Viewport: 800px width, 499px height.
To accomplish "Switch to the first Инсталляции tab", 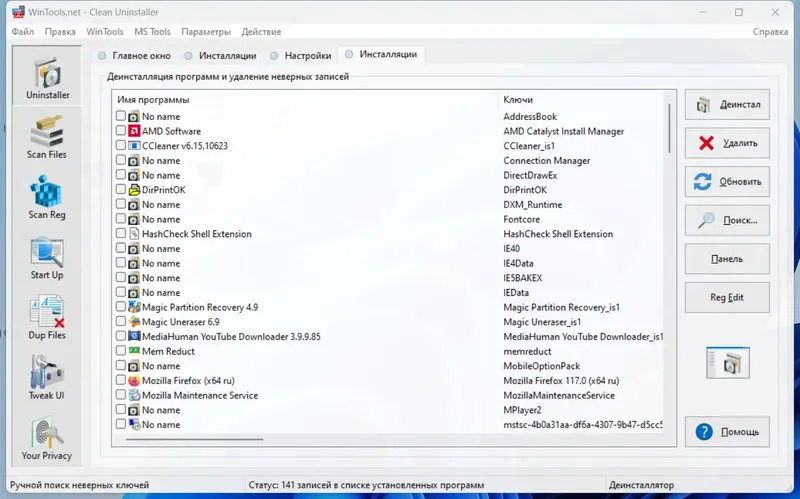I will 220,56.
